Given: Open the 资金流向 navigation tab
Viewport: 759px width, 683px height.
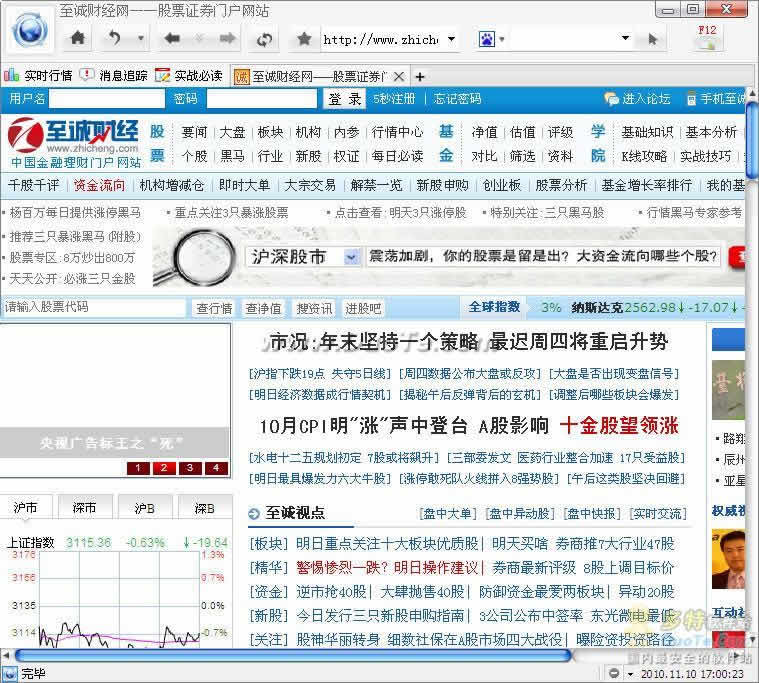Looking at the screenshot, I should click(x=99, y=185).
